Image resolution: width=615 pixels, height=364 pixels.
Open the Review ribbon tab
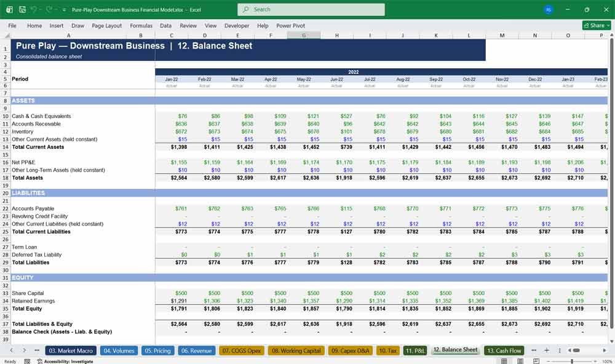188,25
